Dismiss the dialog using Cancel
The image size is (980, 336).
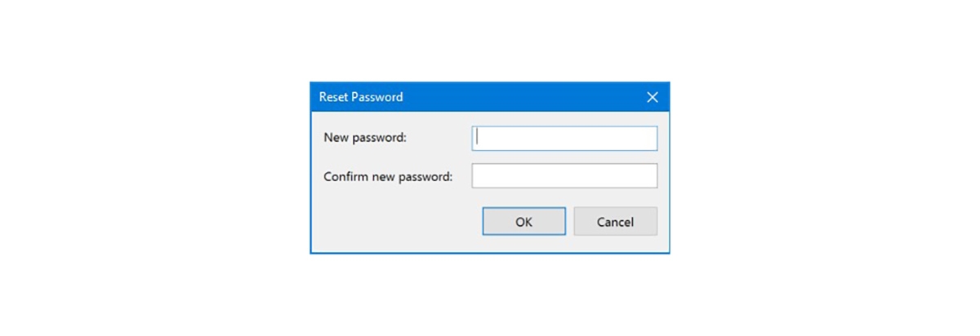coord(615,222)
